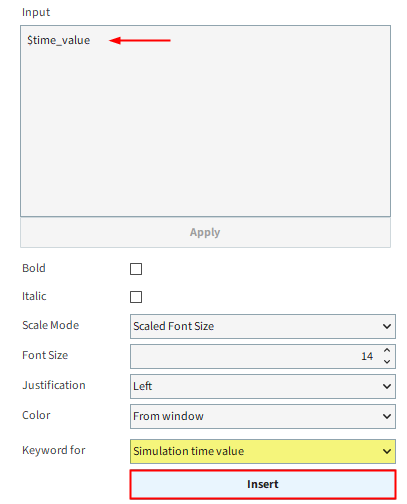Decrease font size with down arrow
The width and height of the screenshot is (407, 504).
[387, 362]
